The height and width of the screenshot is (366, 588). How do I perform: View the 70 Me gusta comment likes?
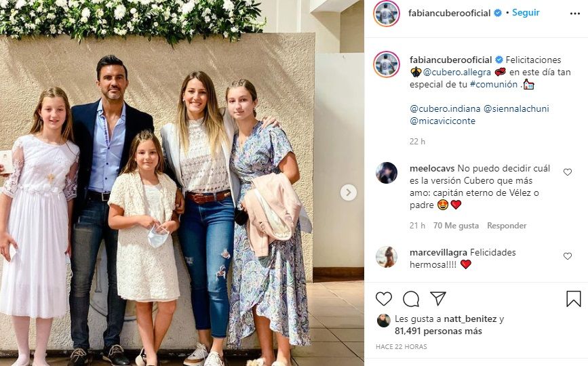point(456,226)
